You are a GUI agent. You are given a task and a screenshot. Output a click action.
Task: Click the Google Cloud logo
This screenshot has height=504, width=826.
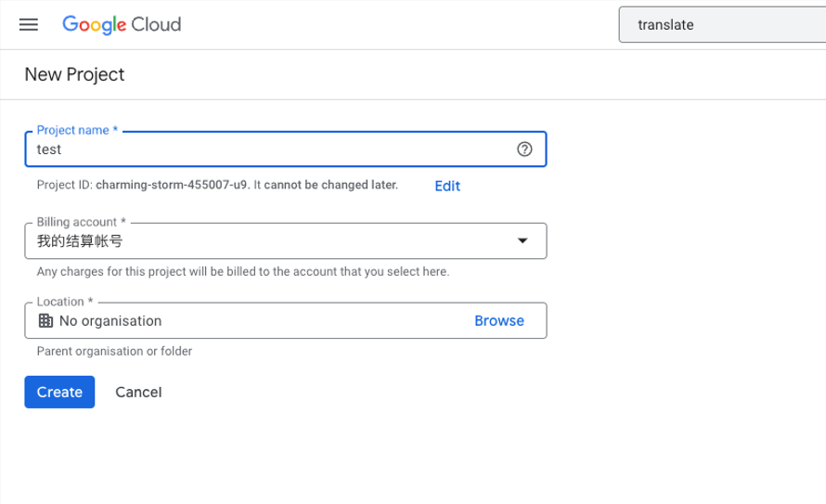tap(122, 25)
